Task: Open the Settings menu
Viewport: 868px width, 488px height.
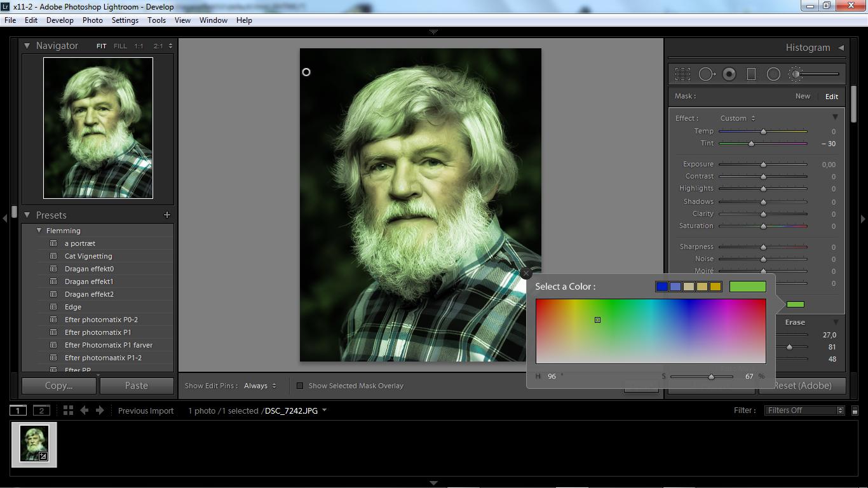Action: (x=125, y=20)
